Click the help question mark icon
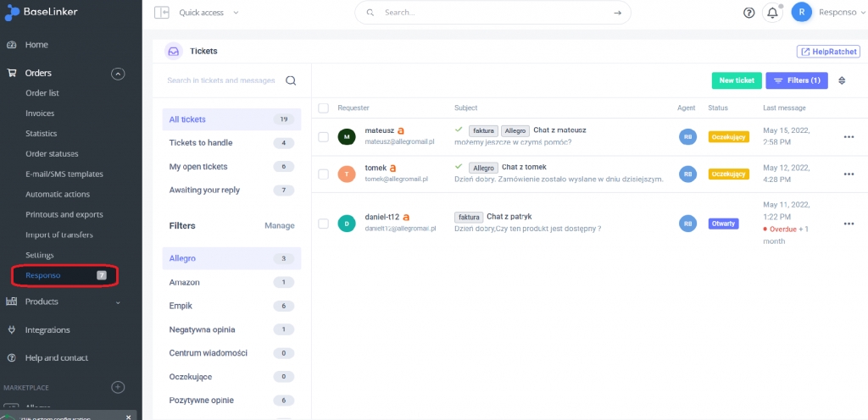 click(x=748, y=13)
